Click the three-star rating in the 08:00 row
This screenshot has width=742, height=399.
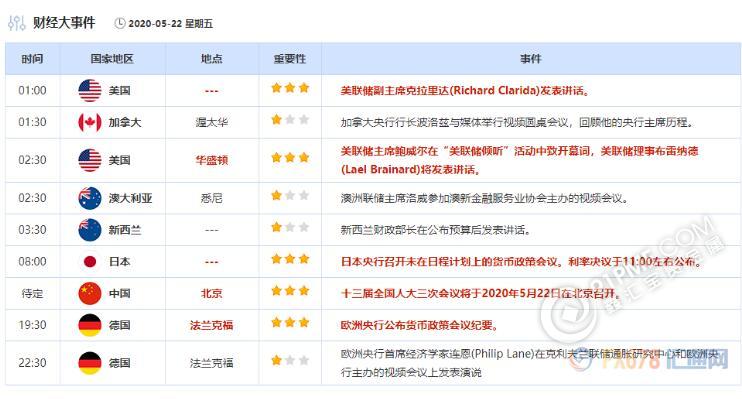click(290, 259)
